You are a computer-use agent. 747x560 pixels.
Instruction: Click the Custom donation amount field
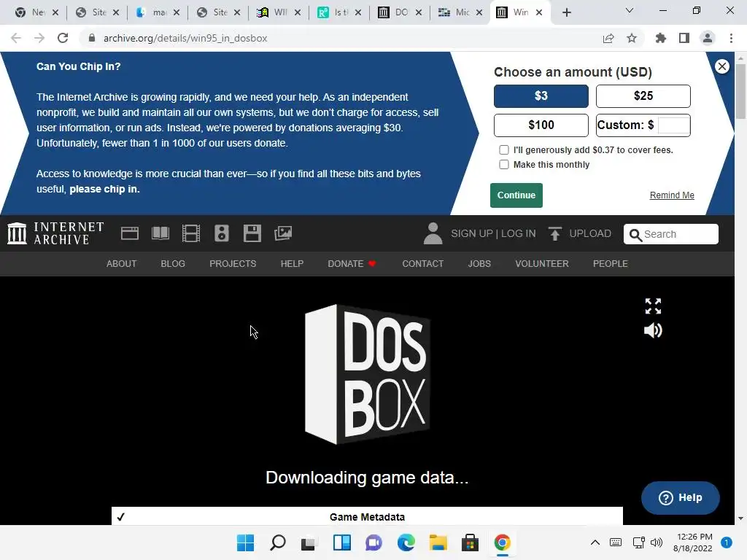tap(673, 125)
